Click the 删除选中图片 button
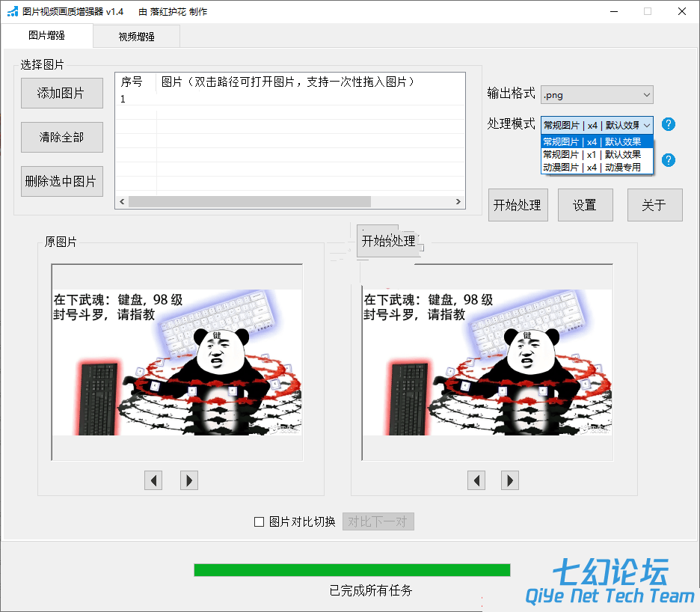 click(x=62, y=181)
